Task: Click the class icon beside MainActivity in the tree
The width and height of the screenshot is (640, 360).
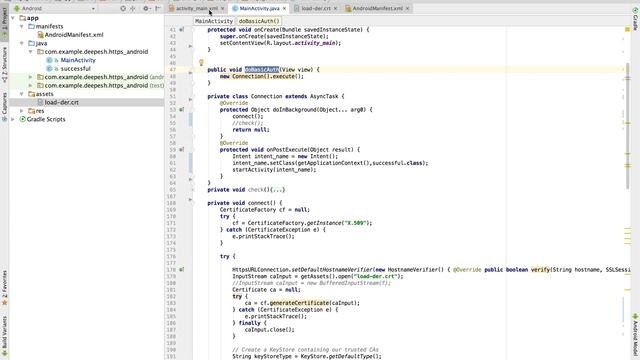Action: tap(49, 60)
